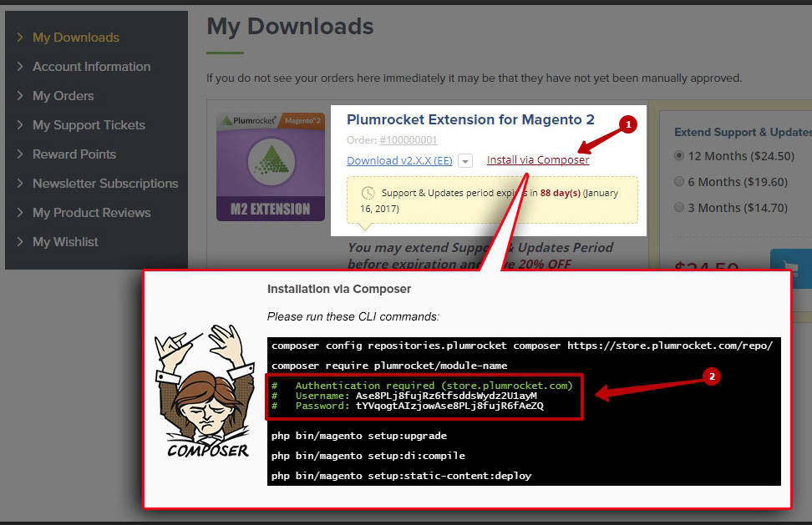Screen dimensions: 812x525
Task: Open Reward Points section
Action: 74,154
